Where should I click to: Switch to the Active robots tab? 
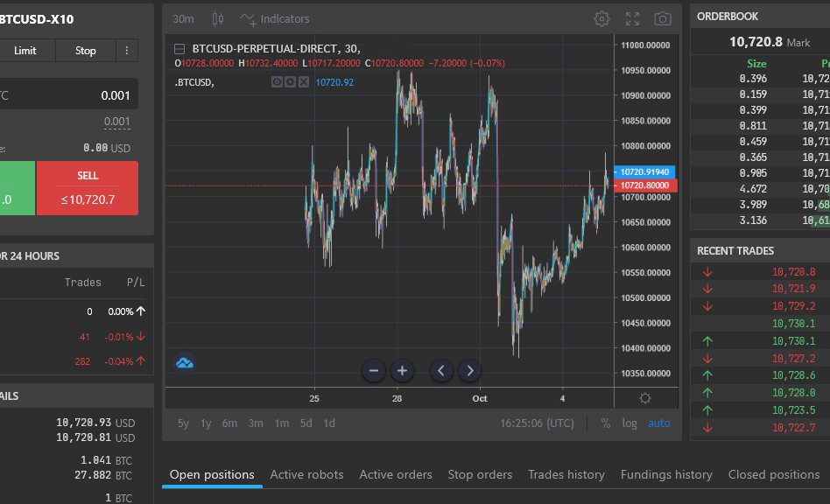point(306,474)
